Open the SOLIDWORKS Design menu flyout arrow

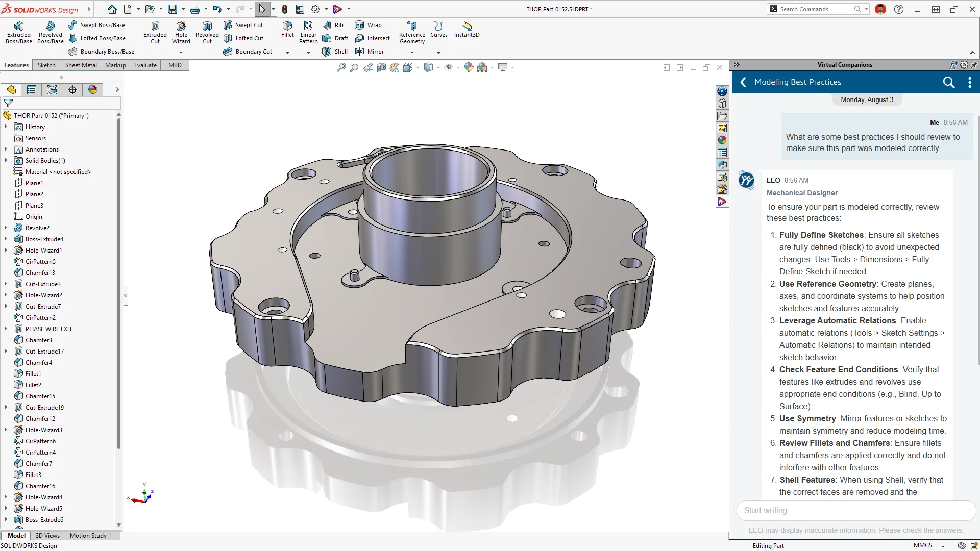click(x=89, y=9)
